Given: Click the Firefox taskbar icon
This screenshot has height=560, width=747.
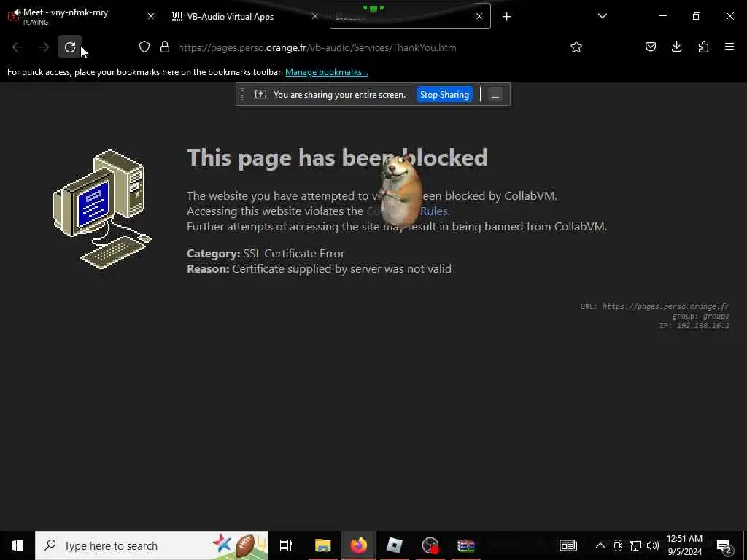Looking at the screenshot, I should (x=358, y=545).
